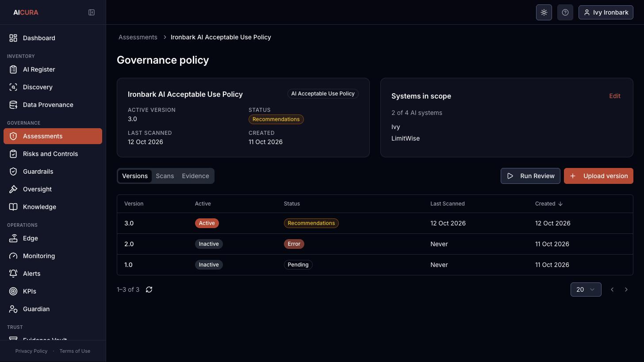Go to the next page arrow
The image size is (644, 362).
click(x=626, y=290)
